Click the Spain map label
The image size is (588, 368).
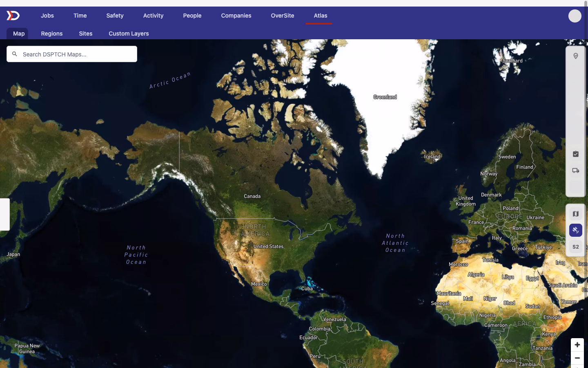coord(462,241)
